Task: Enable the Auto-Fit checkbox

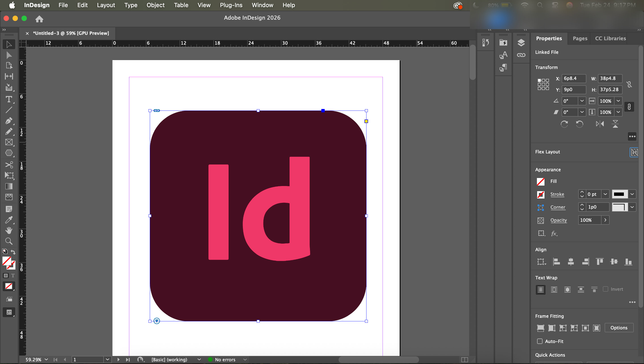Action: coord(540,341)
